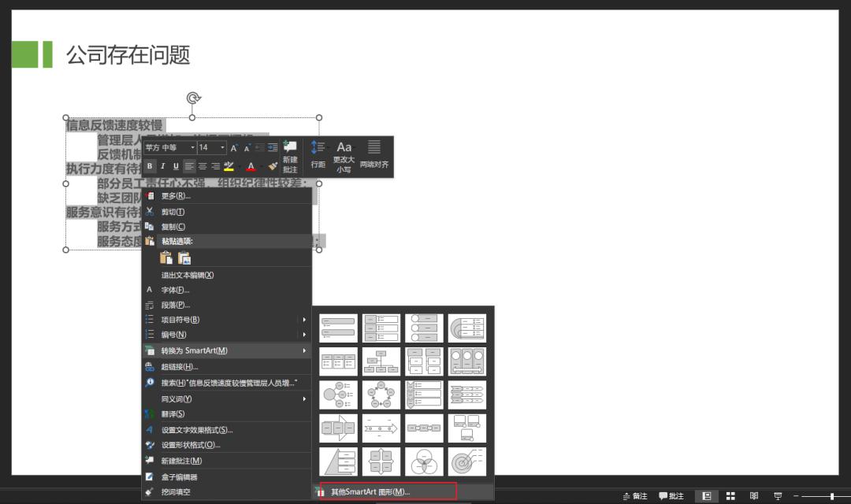Click the slide show view icon in status bar
This screenshot has width=851, height=504.
coord(778,496)
